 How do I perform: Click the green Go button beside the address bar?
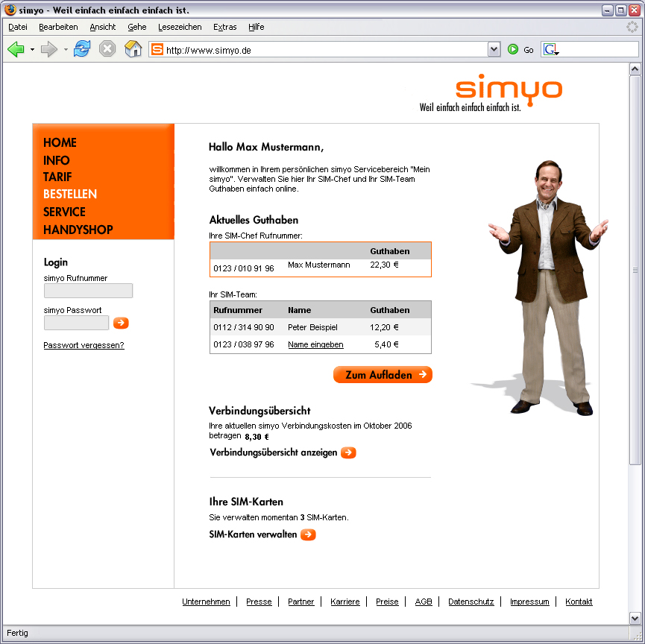(x=513, y=49)
